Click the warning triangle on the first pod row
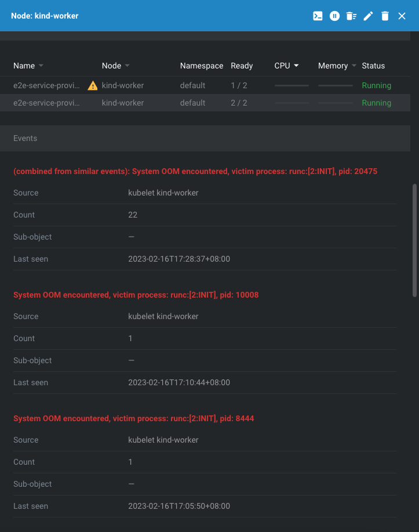Viewport: 419px width, 532px height. pos(92,85)
